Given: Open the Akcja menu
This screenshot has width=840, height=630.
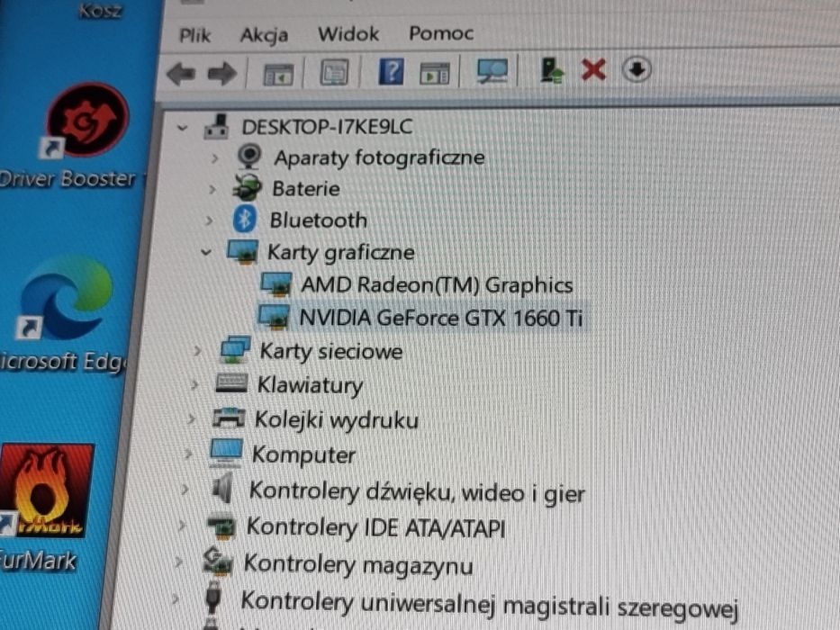Looking at the screenshot, I should (264, 35).
